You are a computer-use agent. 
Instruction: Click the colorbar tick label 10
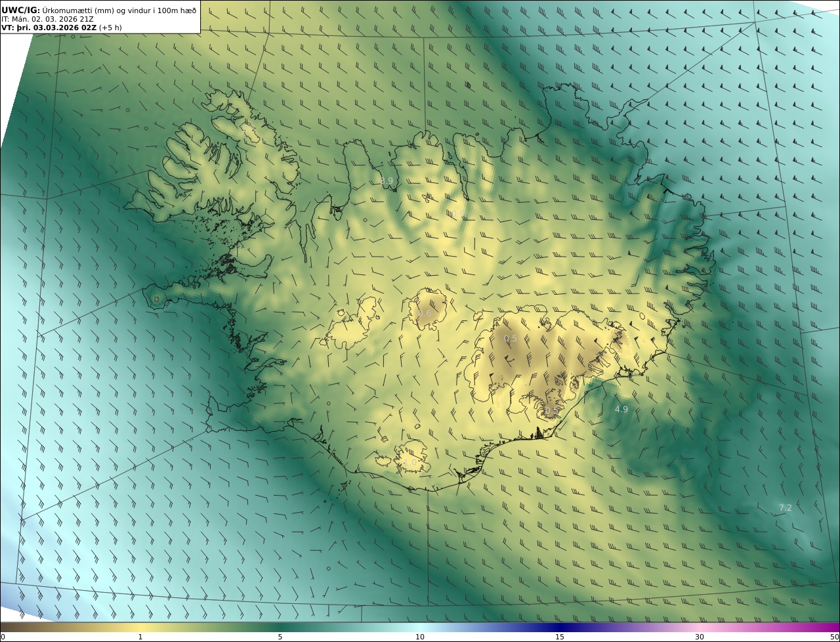click(420, 637)
